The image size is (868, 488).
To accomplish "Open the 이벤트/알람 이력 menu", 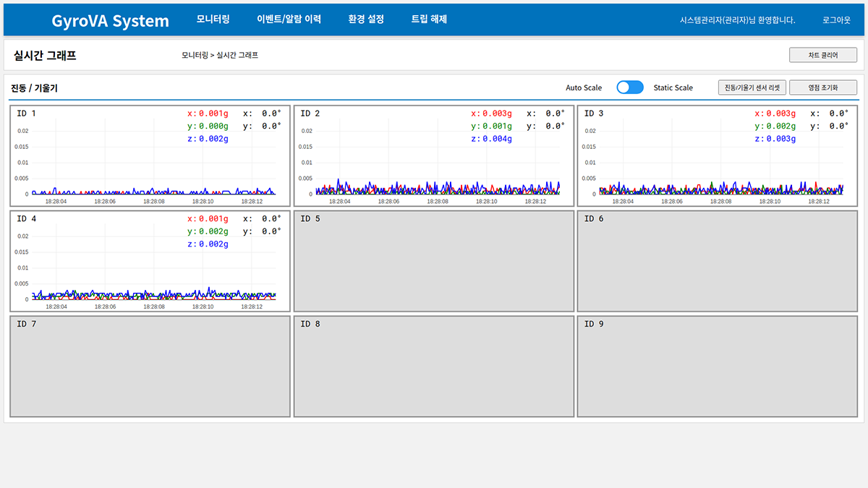I will pos(289,20).
